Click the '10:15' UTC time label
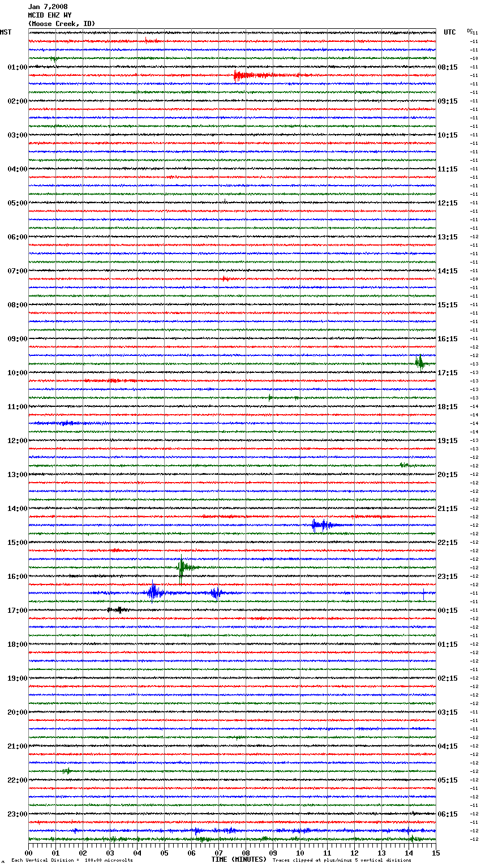The image size is (481, 868). click(x=448, y=135)
